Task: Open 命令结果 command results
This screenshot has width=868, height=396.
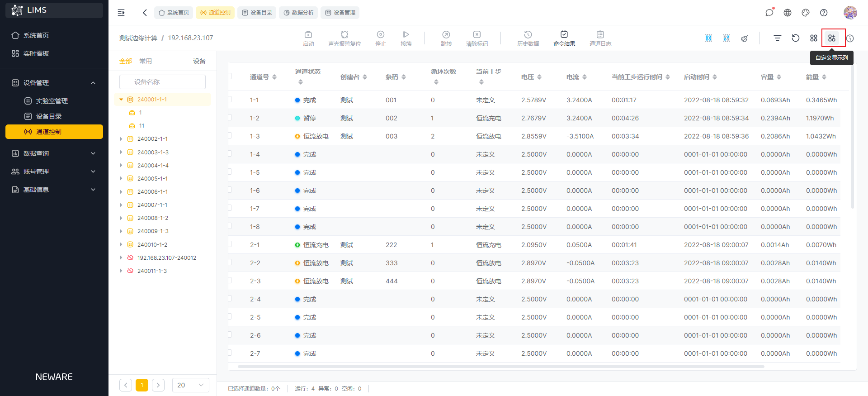Action: click(x=564, y=38)
